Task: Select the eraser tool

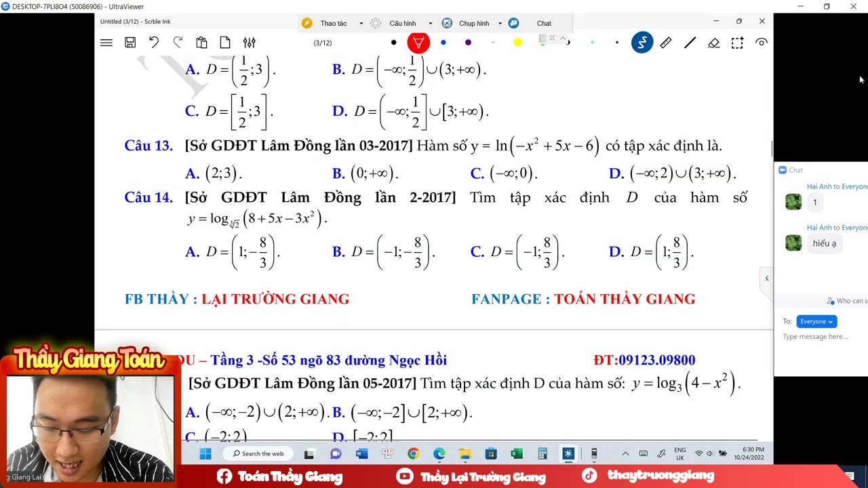Action: (713, 43)
